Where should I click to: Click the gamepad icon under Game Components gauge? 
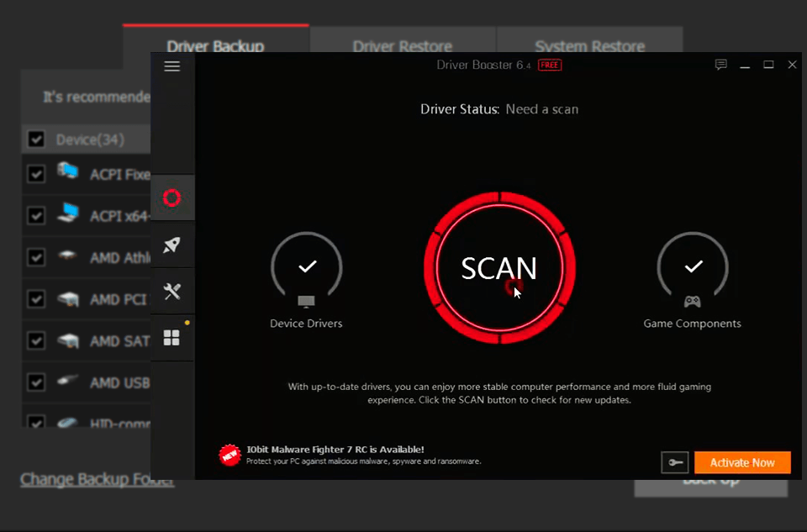(692, 302)
